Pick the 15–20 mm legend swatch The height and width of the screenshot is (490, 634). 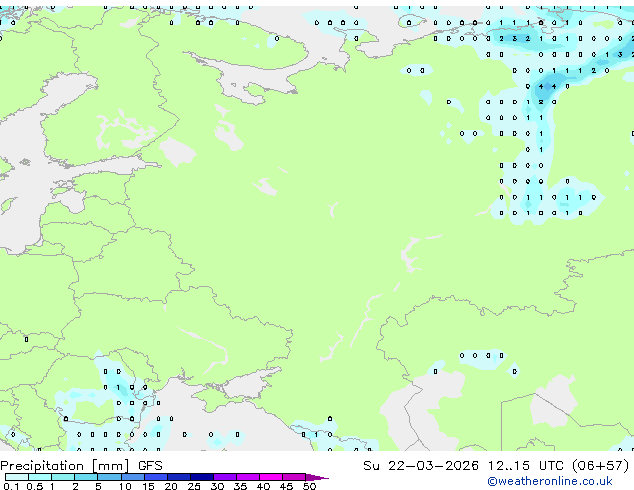156,477
